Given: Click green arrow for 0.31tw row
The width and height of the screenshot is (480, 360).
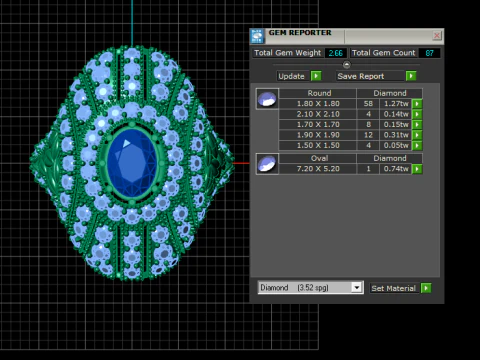Looking at the screenshot, I should tap(417, 135).
